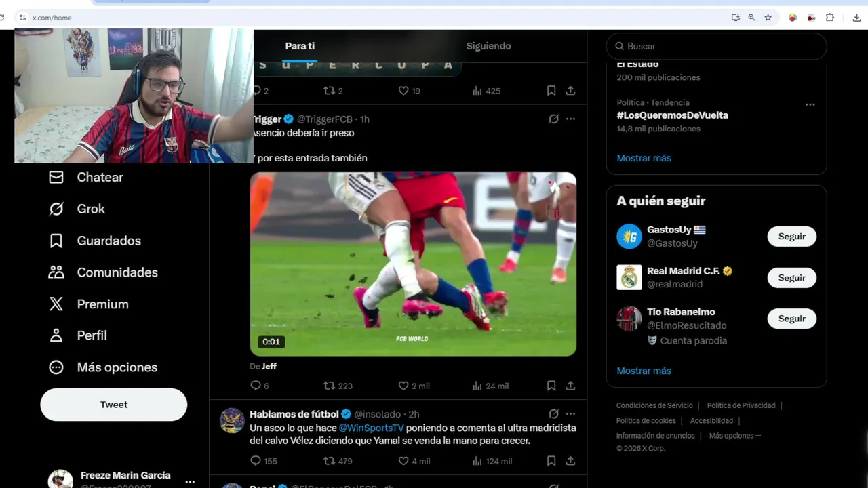The image size is (868, 488).
Task: Open browser downloads icon
Action: pos(856,18)
